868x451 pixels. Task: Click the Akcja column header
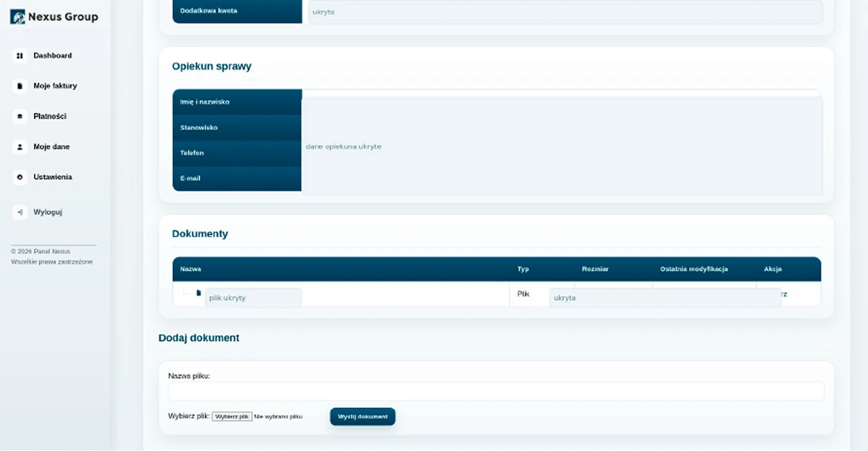[772, 269]
